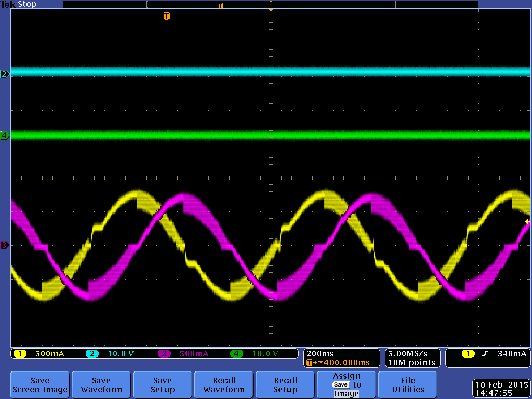Toggle the Channel 3 ground reference marker
The height and width of the screenshot is (399, 532).
point(4,244)
